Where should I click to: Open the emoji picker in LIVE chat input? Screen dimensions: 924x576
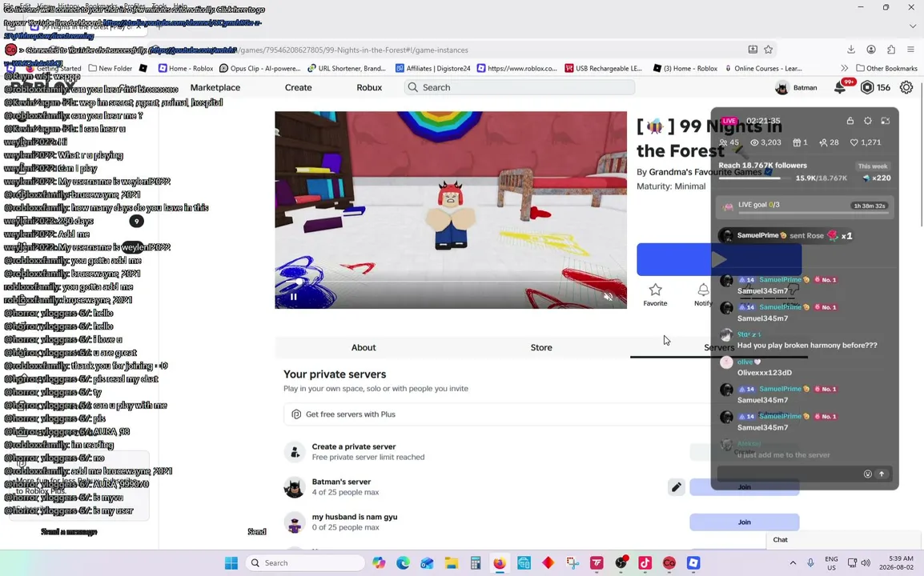[x=867, y=474]
